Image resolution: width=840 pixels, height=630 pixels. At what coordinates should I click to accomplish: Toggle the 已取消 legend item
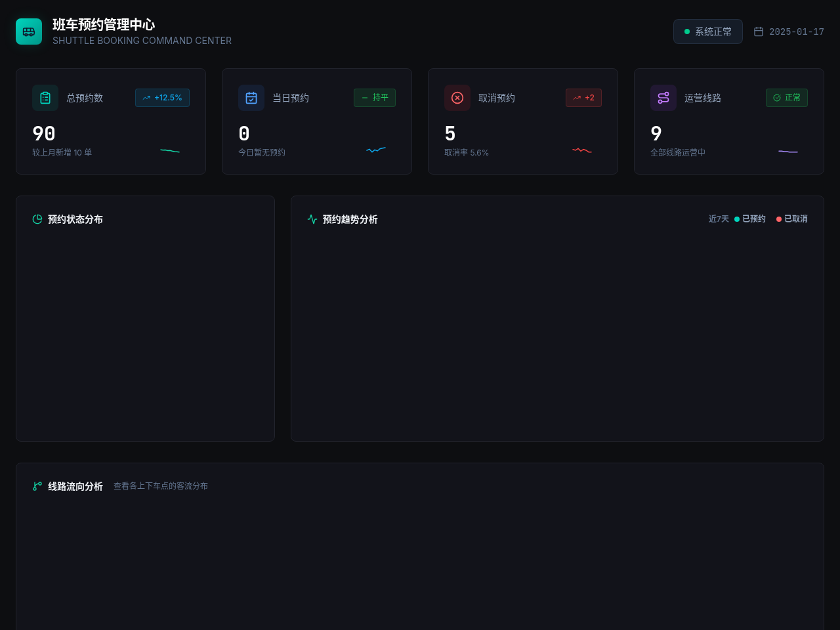pyautogui.click(x=792, y=219)
